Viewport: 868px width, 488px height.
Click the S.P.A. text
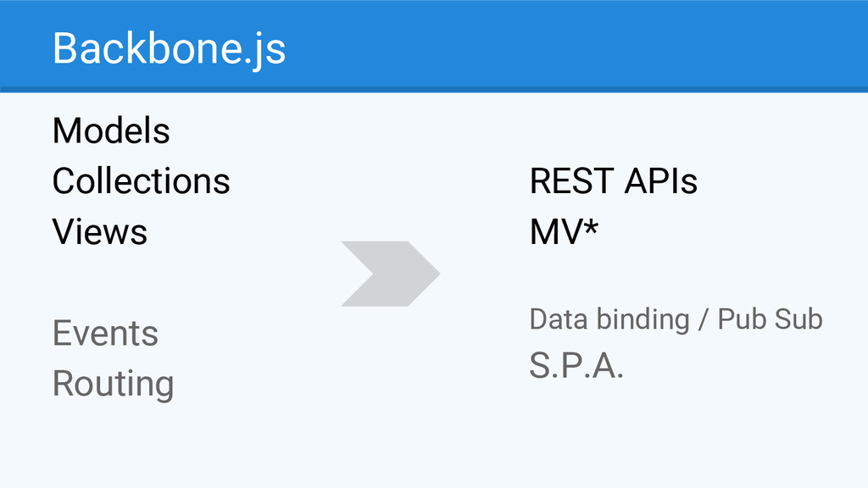(576, 366)
